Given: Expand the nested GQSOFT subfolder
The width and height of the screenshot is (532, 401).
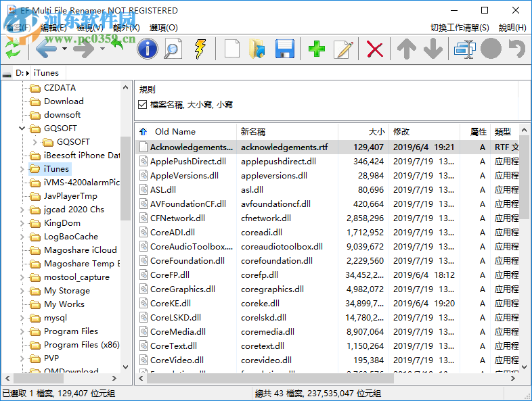Looking at the screenshot, I should pyautogui.click(x=35, y=142).
